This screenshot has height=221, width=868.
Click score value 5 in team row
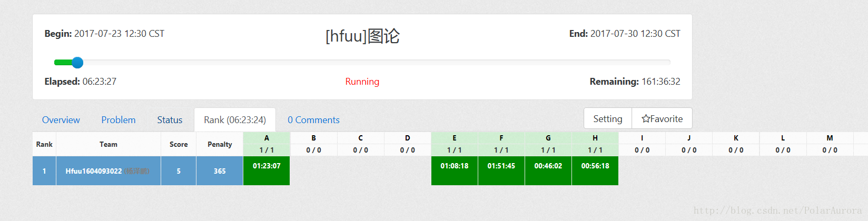point(179,171)
